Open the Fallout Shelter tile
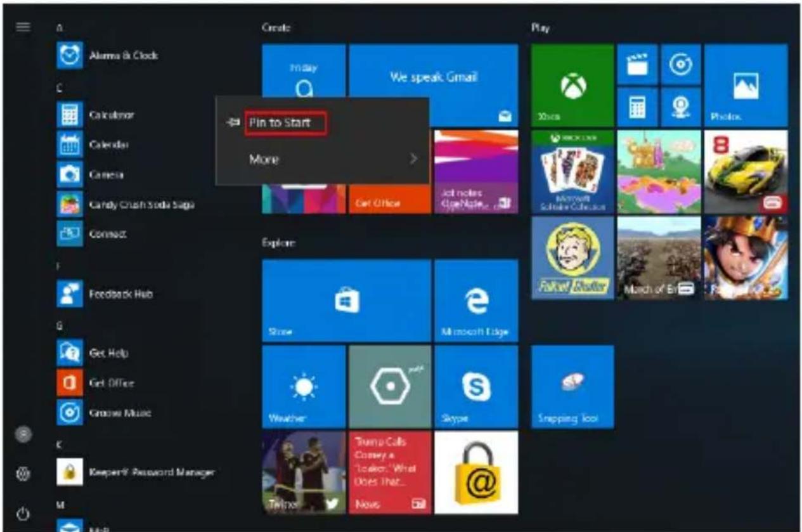 pyautogui.click(x=572, y=257)
